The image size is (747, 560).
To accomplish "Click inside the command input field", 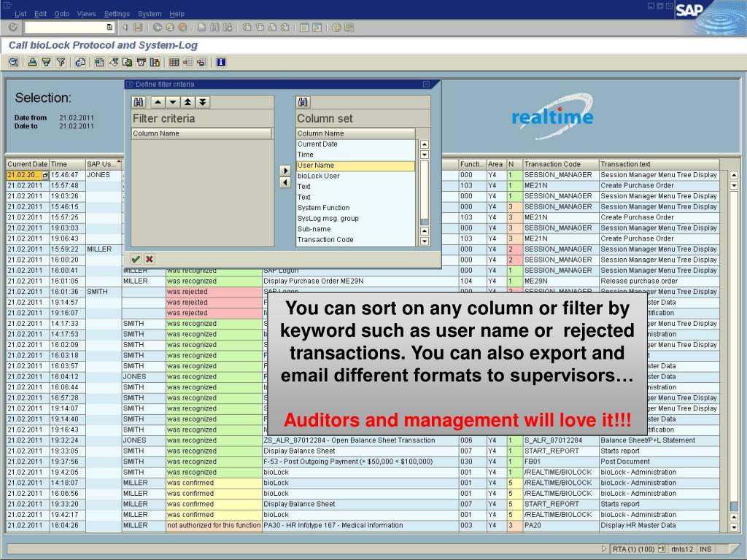I will click(x=66, y=28).
